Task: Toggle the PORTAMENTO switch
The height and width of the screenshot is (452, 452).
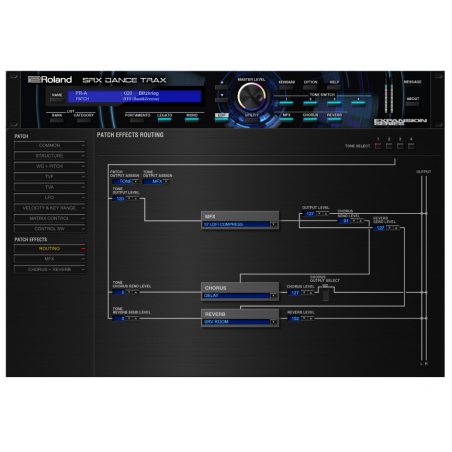Action: point(137,120)
